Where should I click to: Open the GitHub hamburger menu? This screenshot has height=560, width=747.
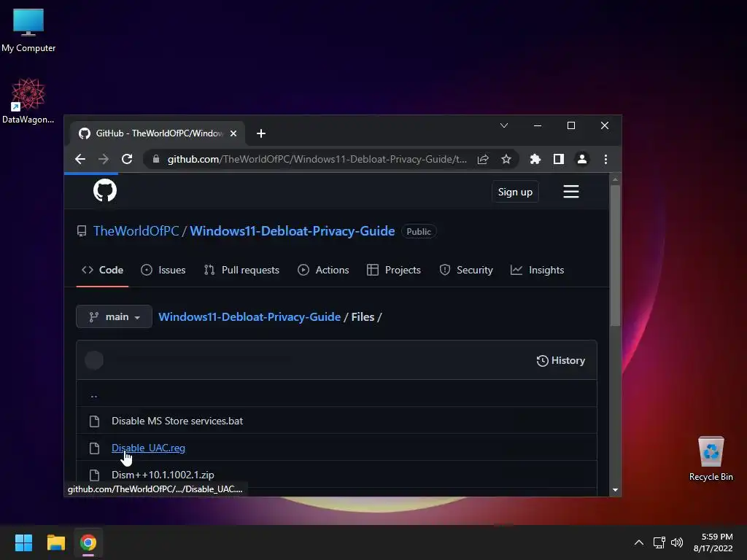pos(570,192)
